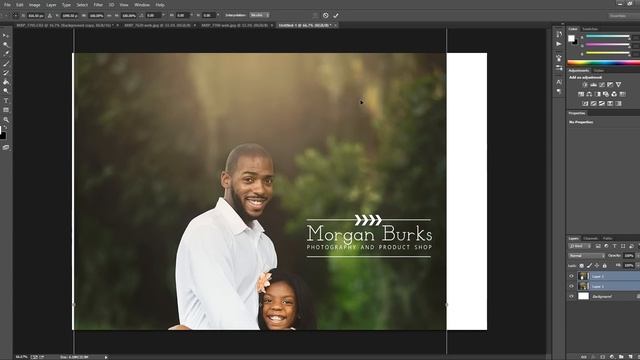Open the collapsed History panel icon
Image resolution: width=640 pixels, height=360 pixels.
[559, 35]
